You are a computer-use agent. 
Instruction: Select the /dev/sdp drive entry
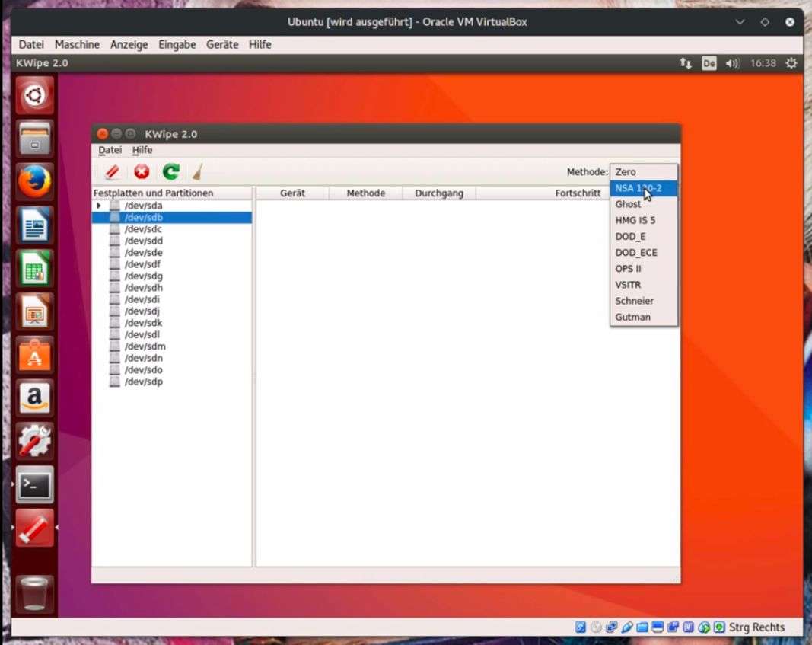143,382
